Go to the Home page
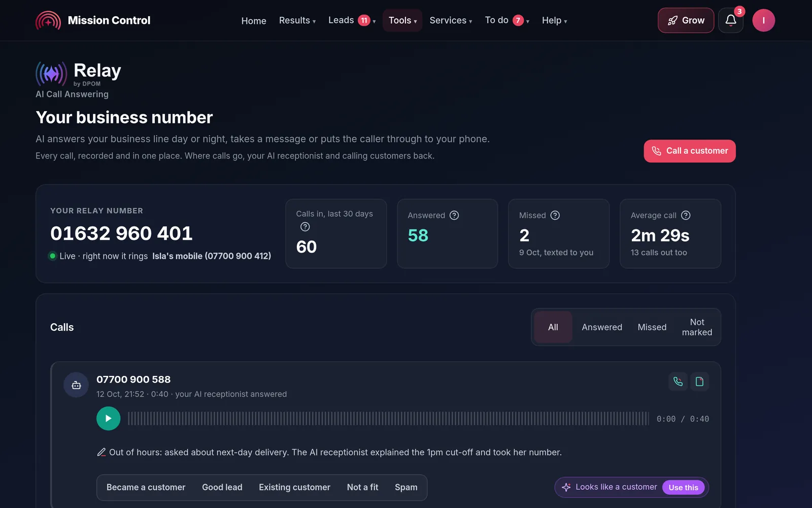Image resolution: width=812 pixels, height=508 pixels. [254, 21]
